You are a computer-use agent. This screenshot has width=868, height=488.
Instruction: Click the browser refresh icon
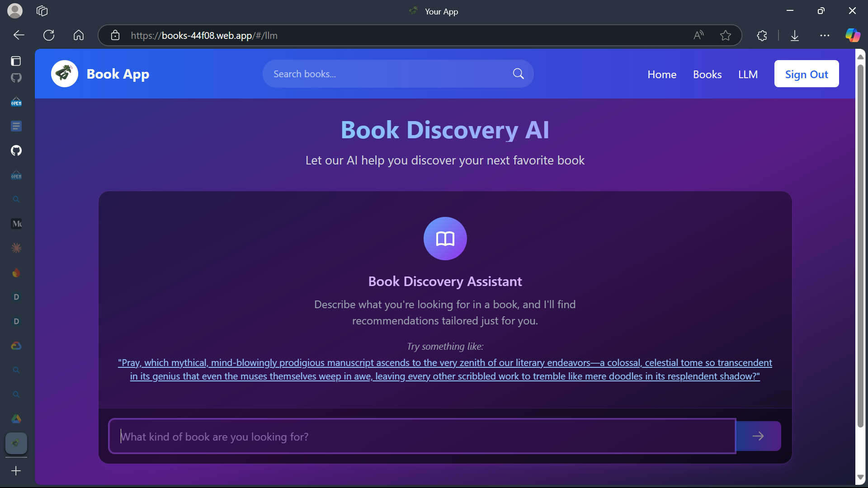coord(49,35)
